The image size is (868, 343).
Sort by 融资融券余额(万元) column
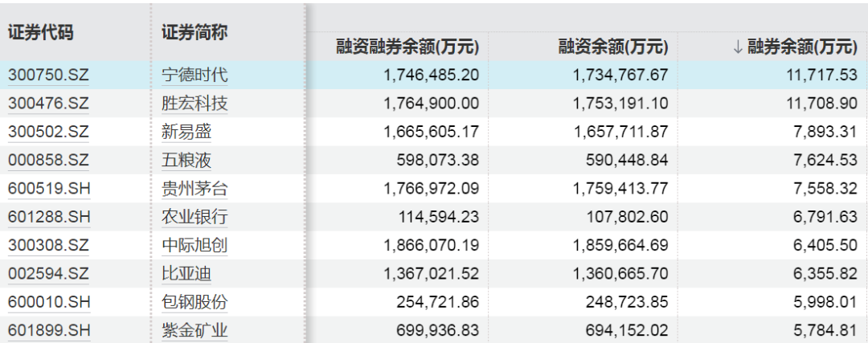pyautogui.click(x=407, y=47)
